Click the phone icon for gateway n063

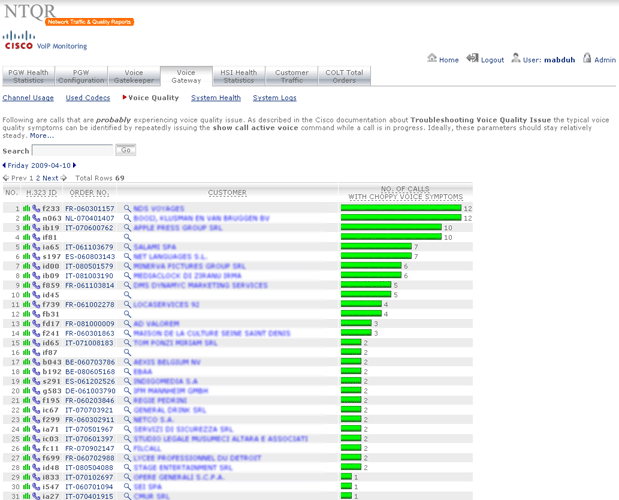click(35, 218)
